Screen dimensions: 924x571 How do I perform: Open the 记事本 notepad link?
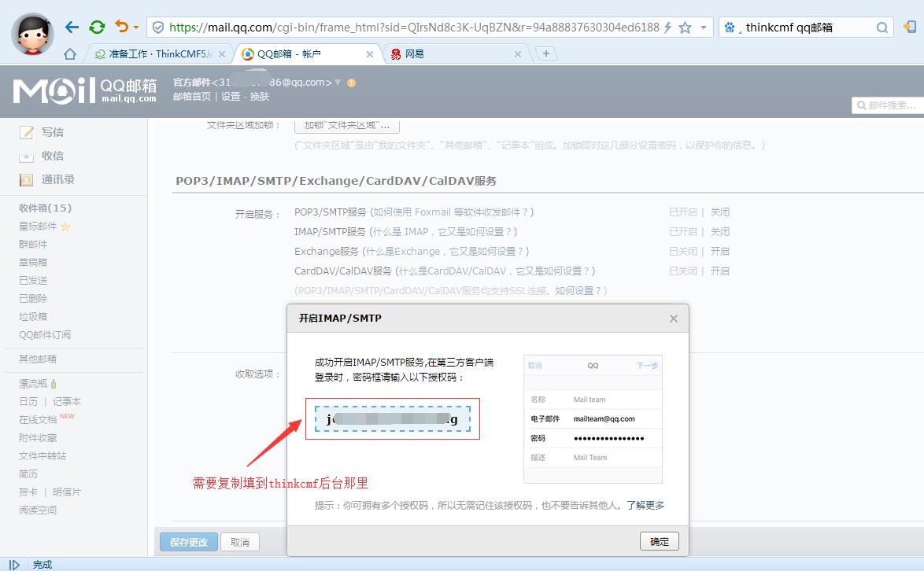tap(67, 401)
